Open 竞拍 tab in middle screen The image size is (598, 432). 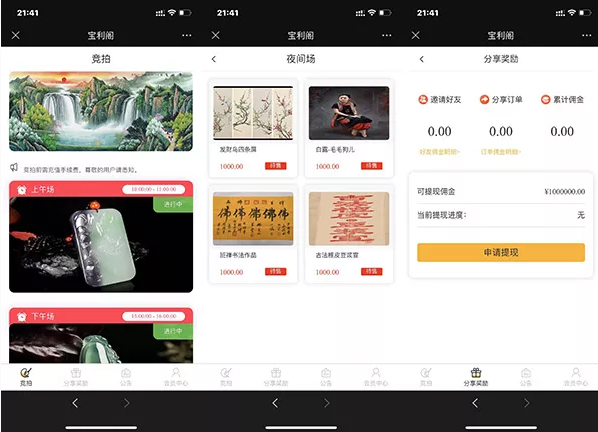coord(226,376)
